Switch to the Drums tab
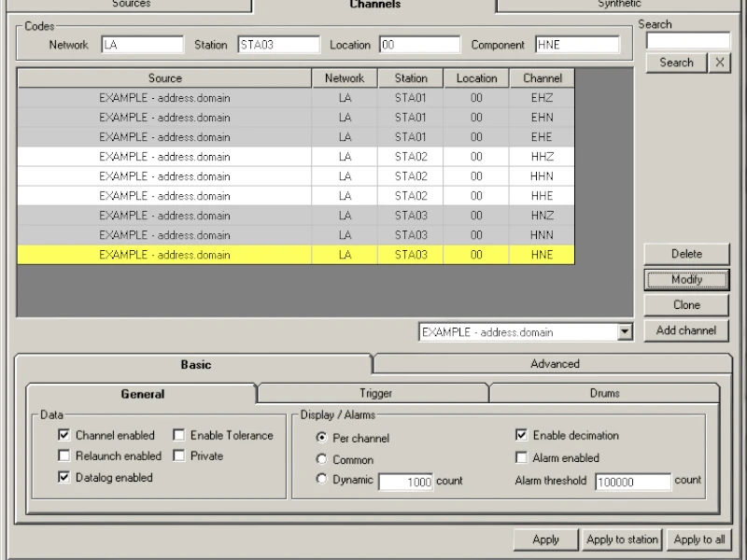 pos(604,394)
